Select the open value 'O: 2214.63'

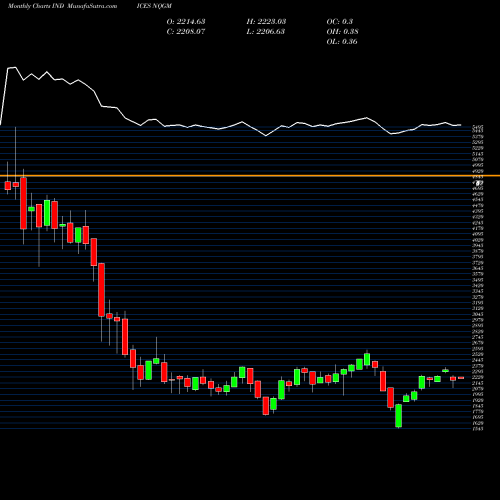(x=186, y=21)
